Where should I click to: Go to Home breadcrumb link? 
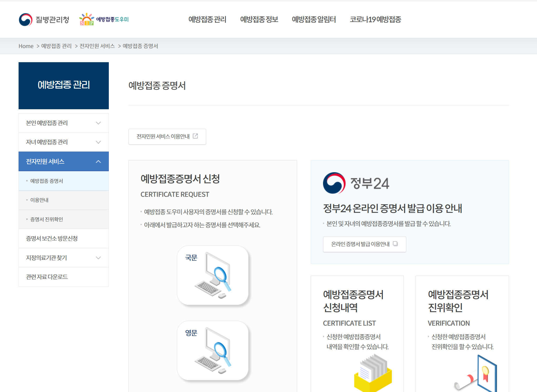point(26,46)
